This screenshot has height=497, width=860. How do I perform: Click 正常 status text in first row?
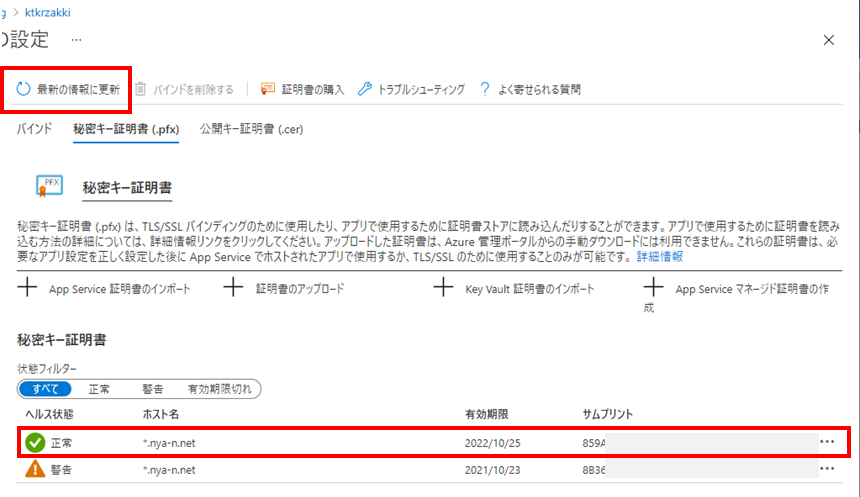(61, 443)
